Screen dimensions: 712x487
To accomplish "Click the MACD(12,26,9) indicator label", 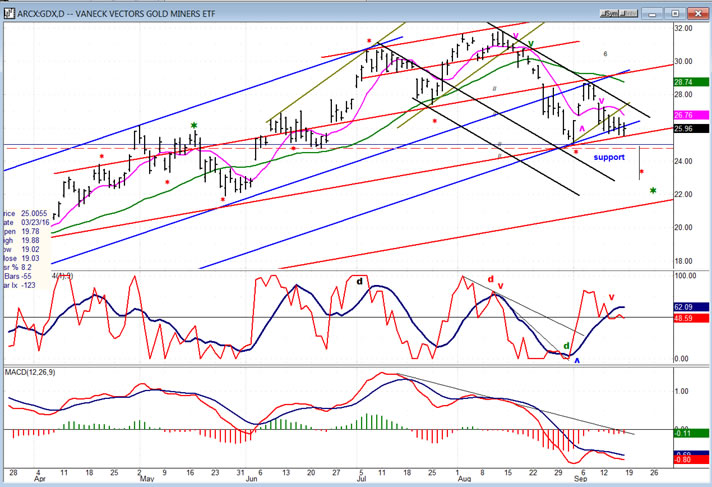I will [30, 373].
